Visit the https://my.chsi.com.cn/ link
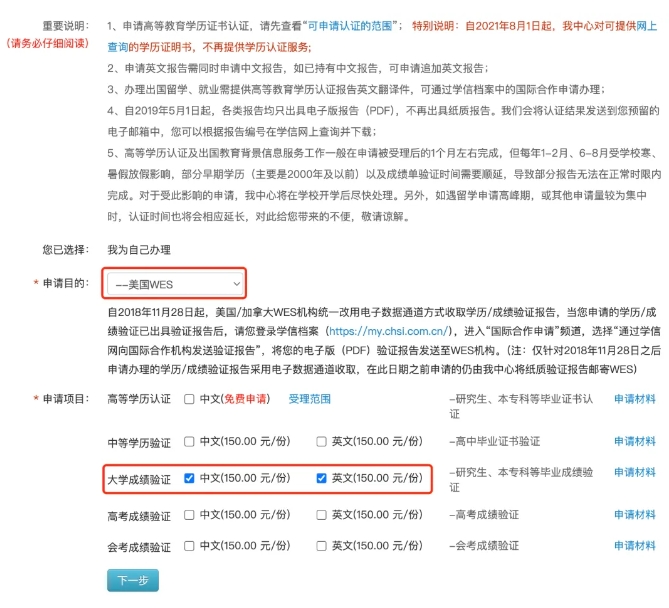This screenshot has height=608, width=669. 388,331
